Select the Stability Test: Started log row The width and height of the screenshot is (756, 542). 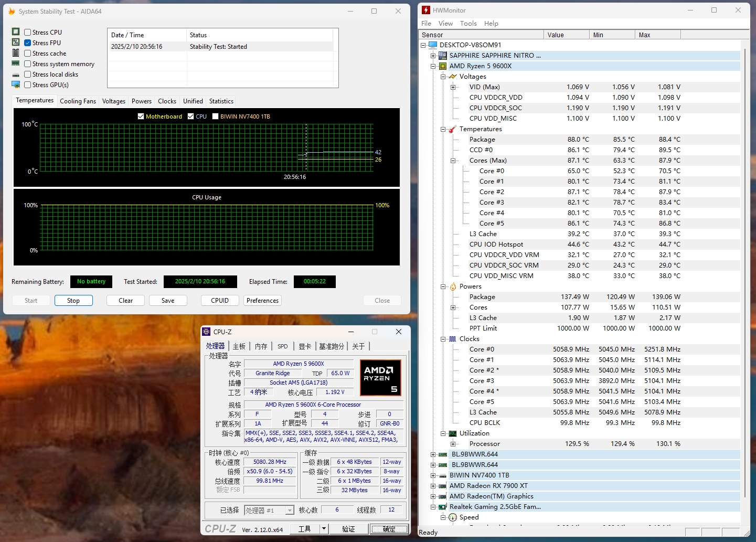click(x=220, y=47)
